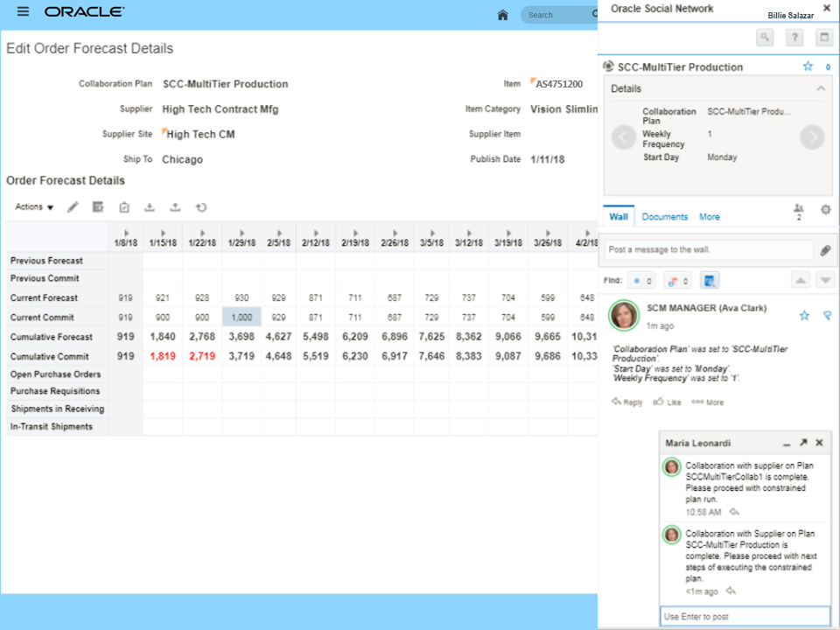Click the Use Enter to post field
Viewport: 840px width, 630px height.
click(x=745, y=616)
